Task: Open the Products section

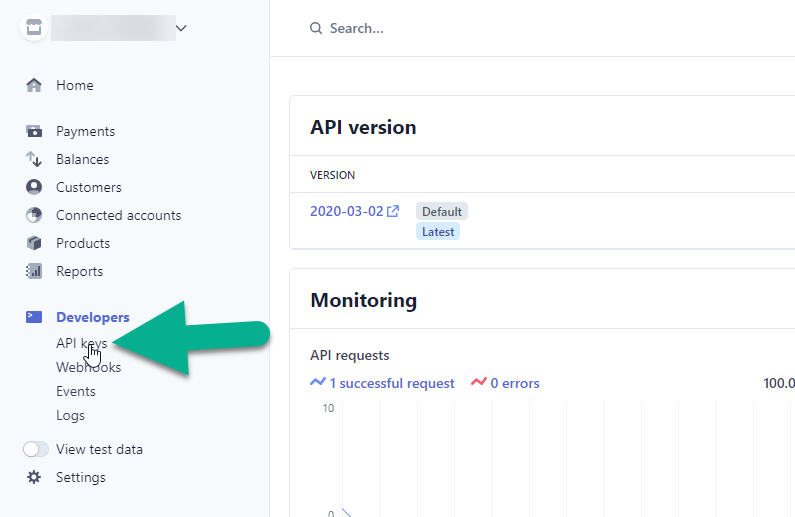Action: [83, 243]
